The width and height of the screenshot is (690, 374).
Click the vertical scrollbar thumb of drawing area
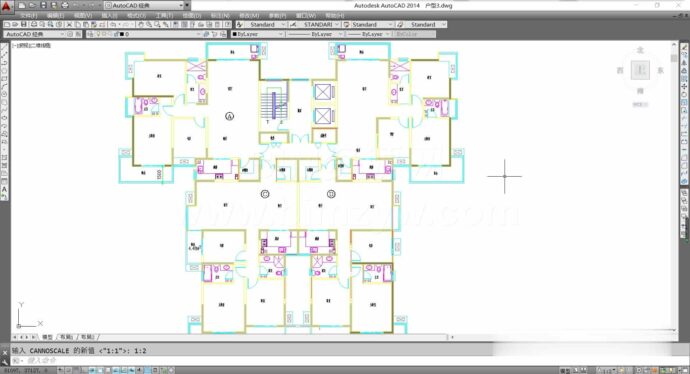point(673,58)
